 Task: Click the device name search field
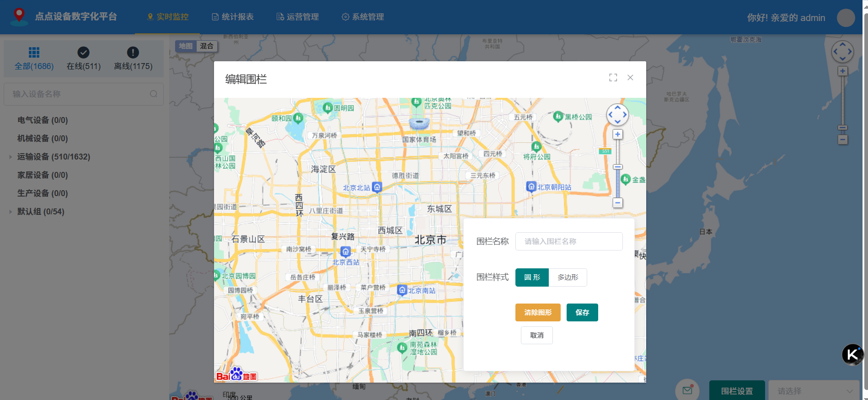(84, 94)
